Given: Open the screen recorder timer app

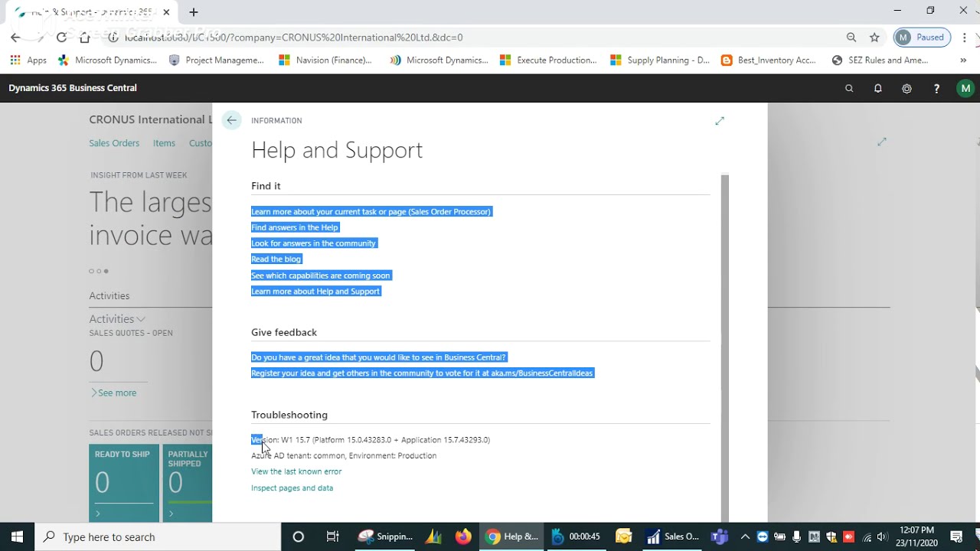Looking at the screenshot, I should click(577, 536).
